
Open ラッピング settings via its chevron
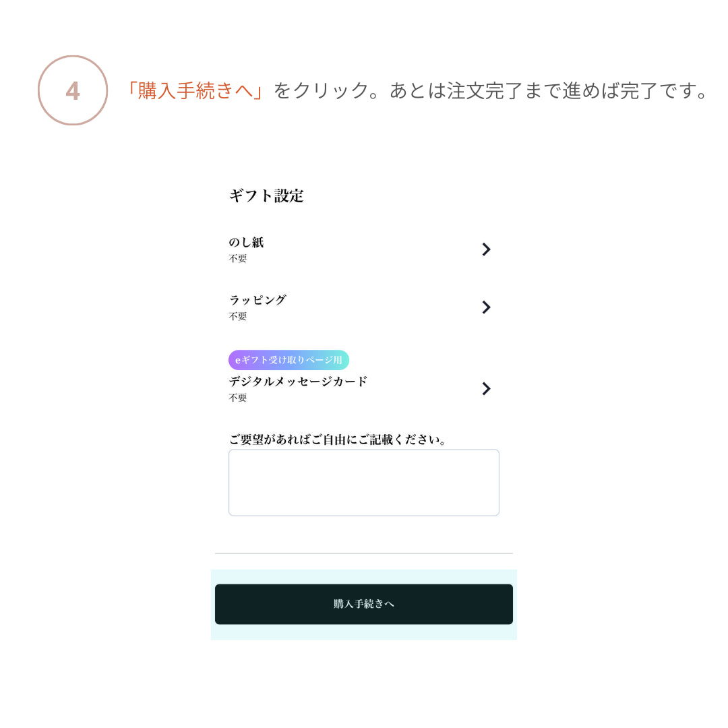pyautogui.click(x=486, y=307)
